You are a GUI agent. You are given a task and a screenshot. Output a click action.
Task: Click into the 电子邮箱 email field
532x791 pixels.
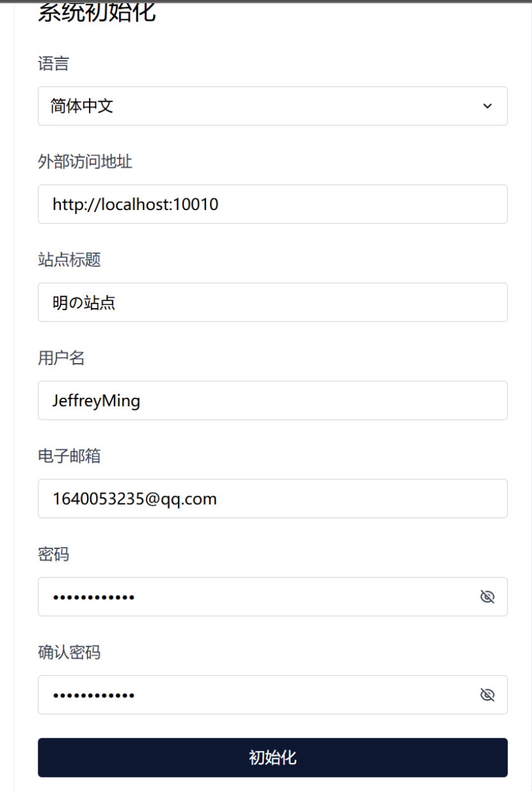tap(272, 498)
